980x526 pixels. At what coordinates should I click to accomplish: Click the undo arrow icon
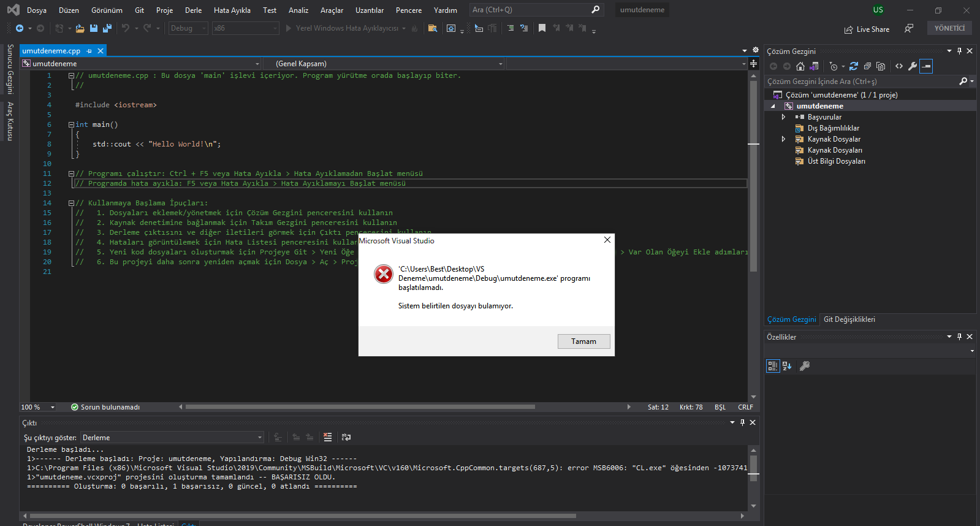(x=126, y=28)
